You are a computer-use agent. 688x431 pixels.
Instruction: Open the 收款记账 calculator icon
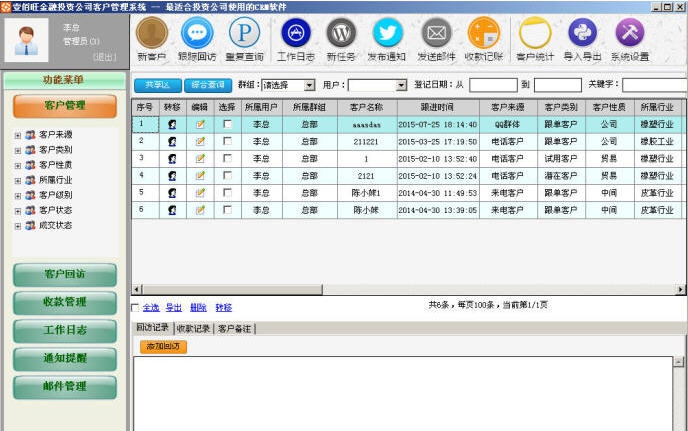pos(484,32)
